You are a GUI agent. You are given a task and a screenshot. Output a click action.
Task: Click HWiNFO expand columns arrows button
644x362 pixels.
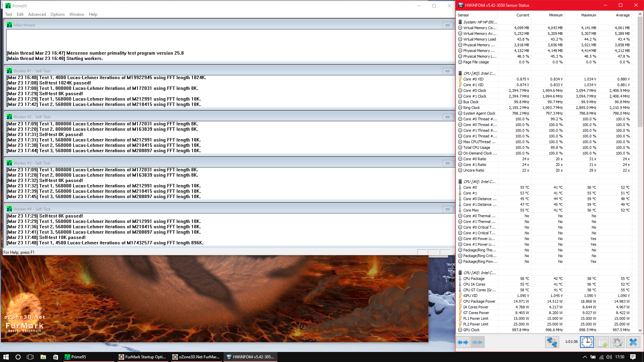tap(463, 342)
